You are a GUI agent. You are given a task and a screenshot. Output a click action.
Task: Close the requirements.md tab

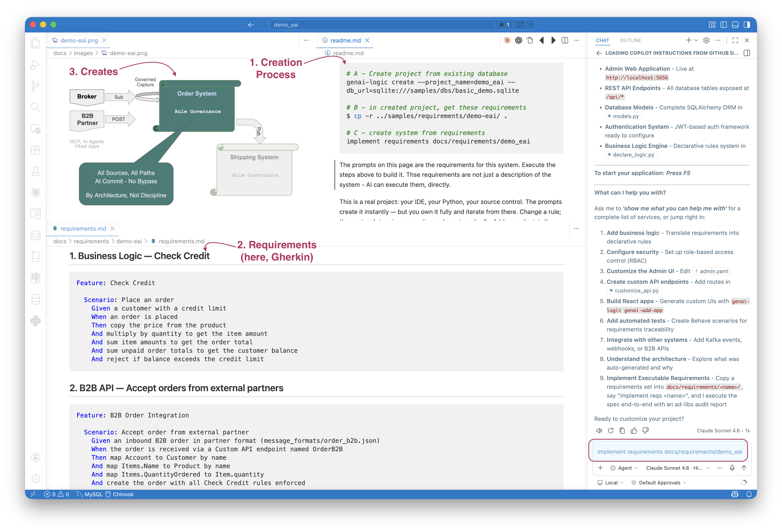tap(112, 229)
